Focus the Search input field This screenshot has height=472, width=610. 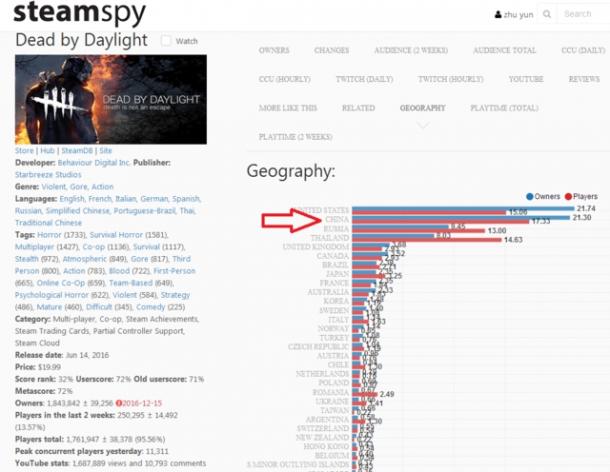coord(584,14)
